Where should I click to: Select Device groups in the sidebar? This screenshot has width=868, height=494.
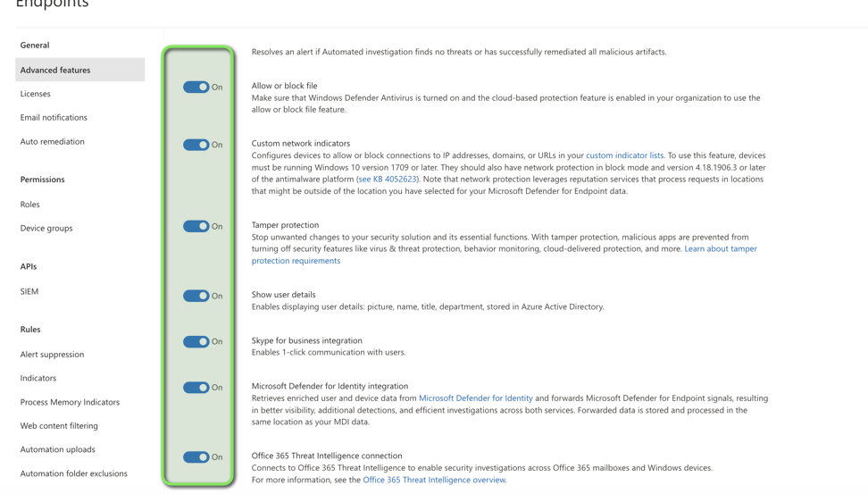point(46,228)
